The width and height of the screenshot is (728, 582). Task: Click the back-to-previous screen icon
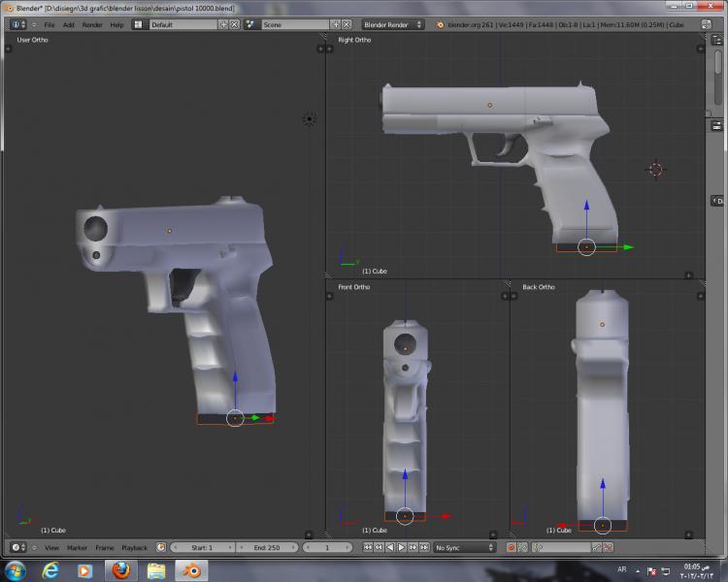(x=707, y=24)
